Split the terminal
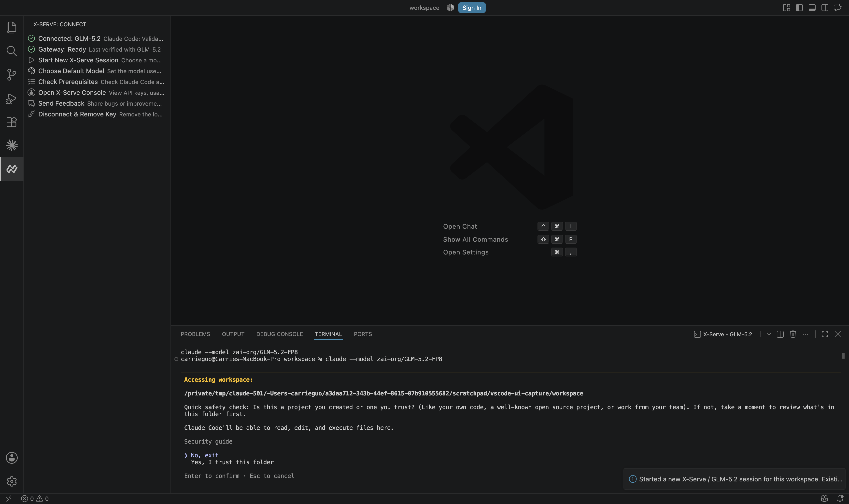 pos(780,334)
